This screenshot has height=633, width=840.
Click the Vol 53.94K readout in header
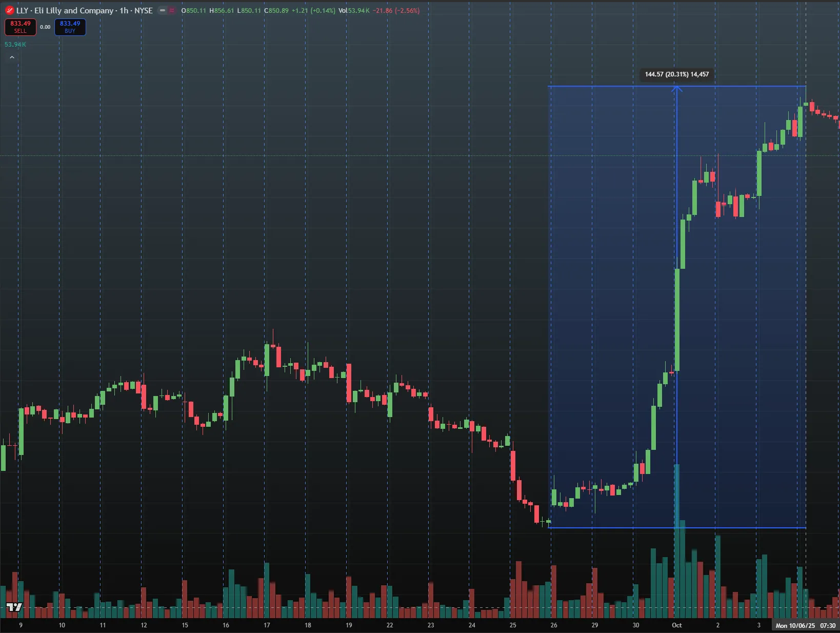(354, 10)
